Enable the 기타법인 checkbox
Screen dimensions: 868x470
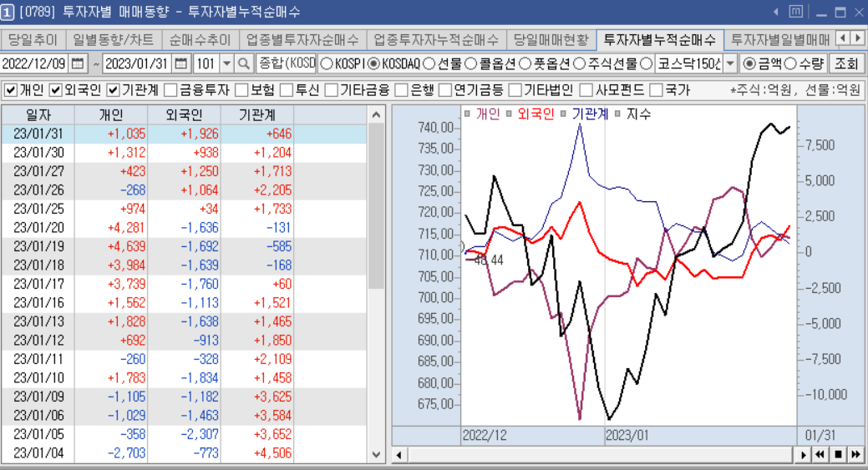point(515,89)
